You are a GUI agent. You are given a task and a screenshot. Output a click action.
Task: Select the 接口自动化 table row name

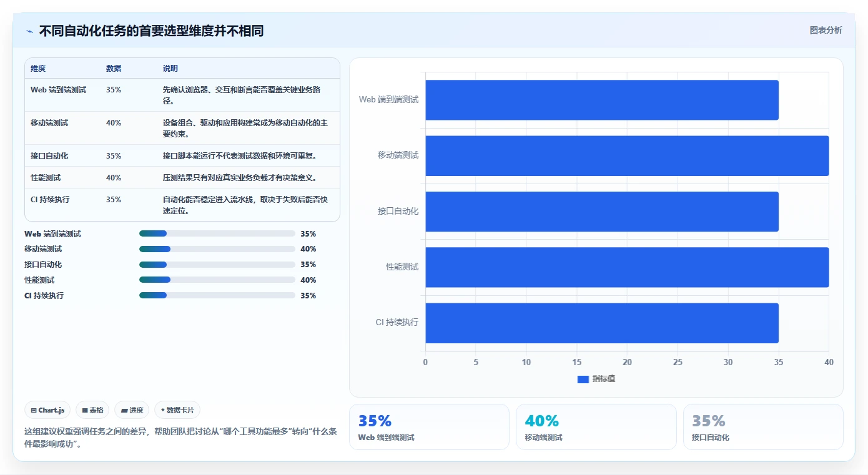pyautogui.click(x=49, y=156)
